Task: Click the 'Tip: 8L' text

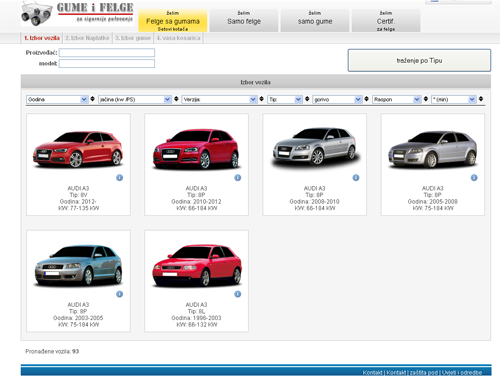Action: [x=196, y=311]
